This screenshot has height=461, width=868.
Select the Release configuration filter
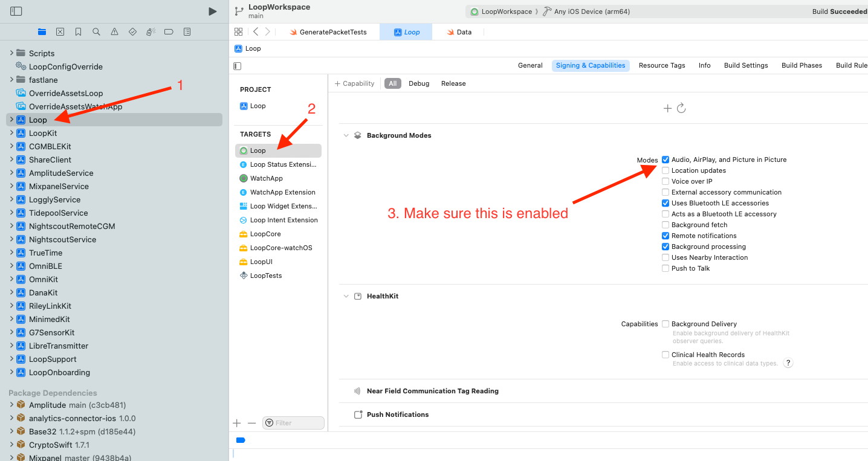453,83
